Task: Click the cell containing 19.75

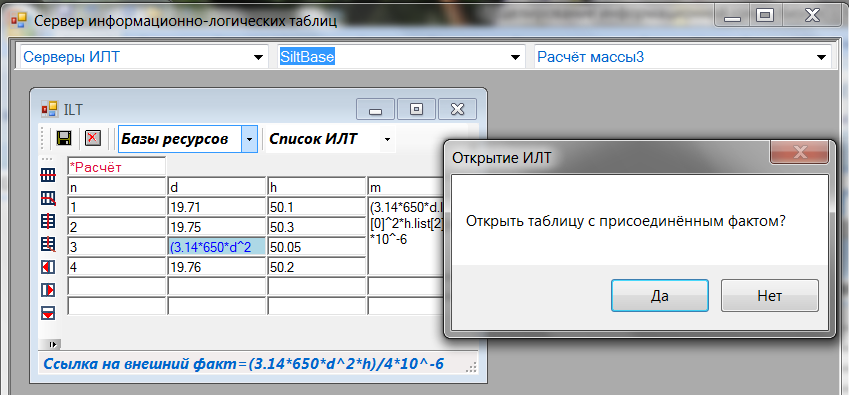Action: coord(217,226)
